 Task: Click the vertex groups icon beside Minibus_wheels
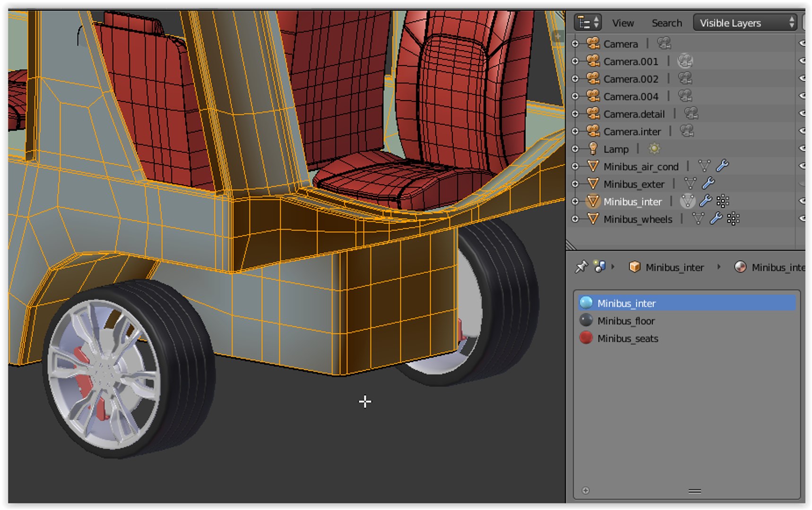coord(733,219)
